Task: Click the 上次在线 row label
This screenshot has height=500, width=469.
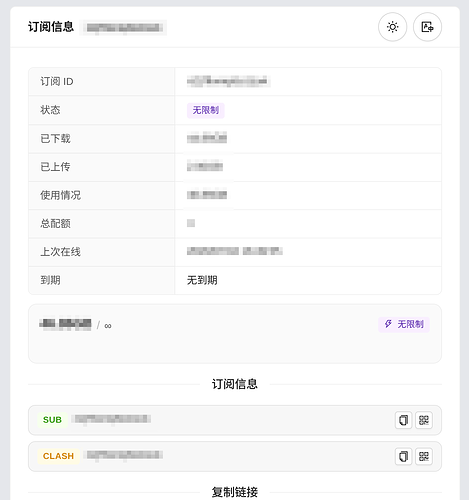Action: pyautogui.click(x=60, y=252)
